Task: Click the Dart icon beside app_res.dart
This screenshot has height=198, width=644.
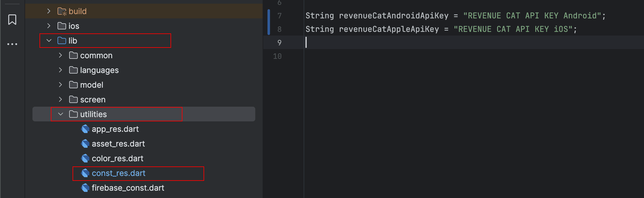Action: pos(85,129)
